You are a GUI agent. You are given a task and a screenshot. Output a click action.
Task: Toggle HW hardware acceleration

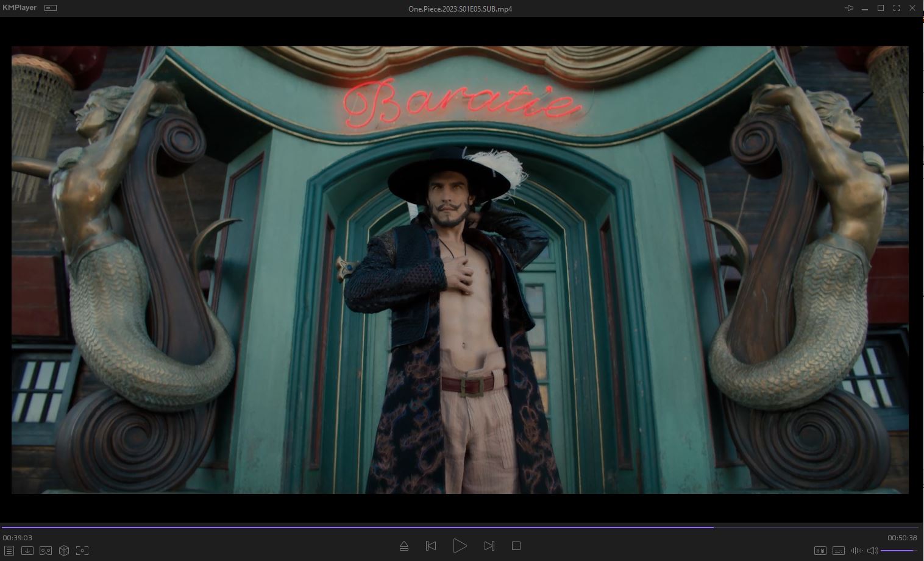(x=820, y=551)
